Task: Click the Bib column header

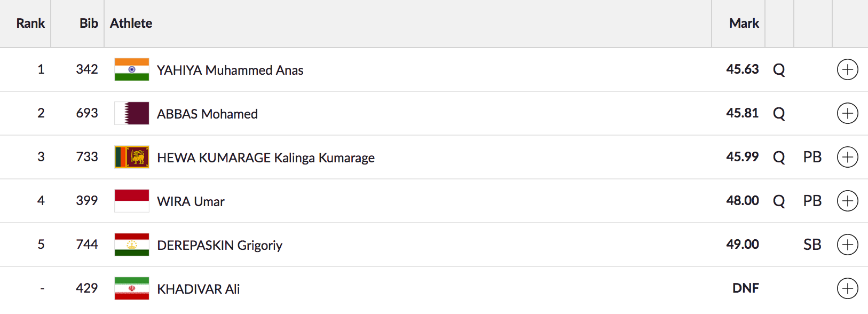Action: 89,23
